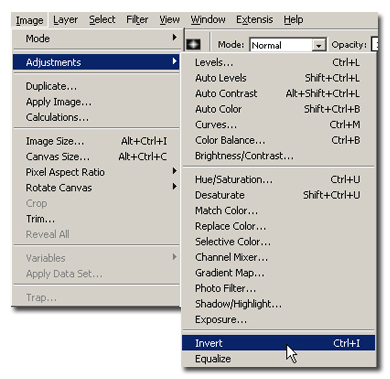This screenshot has height=379, width=390.
Task: Open Gradient Map dialog
Action: (278, 273)
